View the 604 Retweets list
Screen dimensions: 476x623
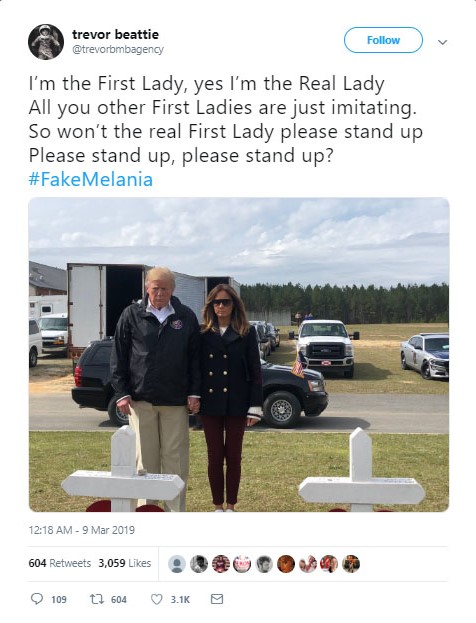(60, 563)
